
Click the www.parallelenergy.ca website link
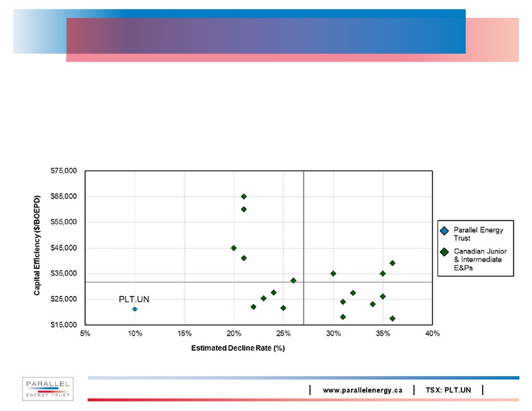point(363,390)
